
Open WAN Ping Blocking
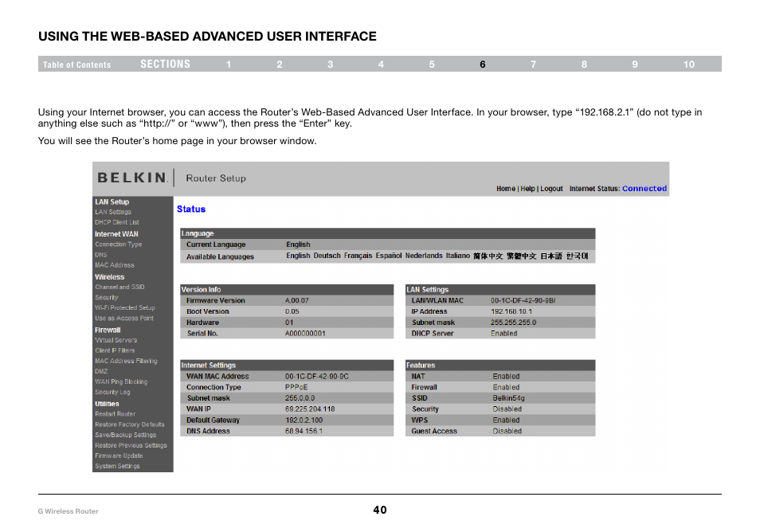[x=121, y=381]
